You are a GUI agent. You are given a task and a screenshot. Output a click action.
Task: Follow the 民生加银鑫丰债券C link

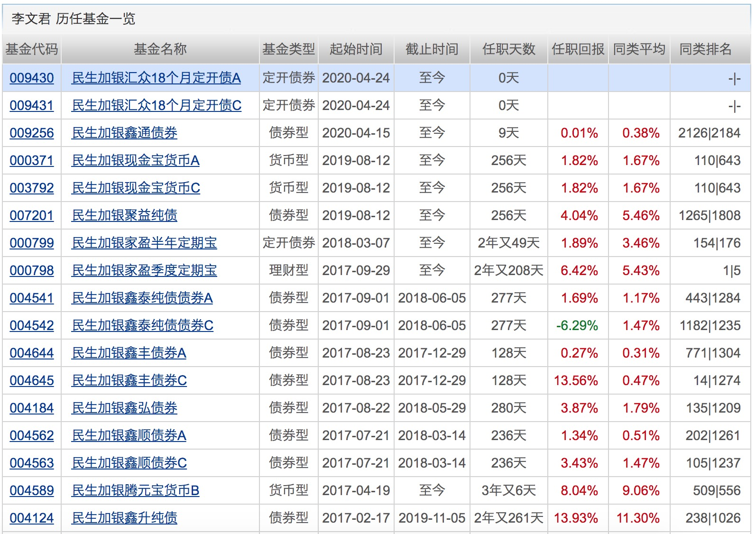[129, 380]
